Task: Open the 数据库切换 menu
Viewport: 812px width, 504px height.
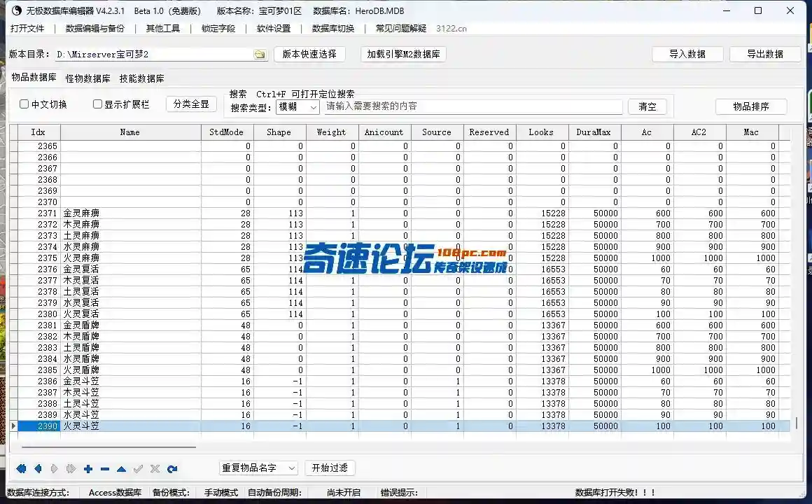Action: [x=333, y=29]
